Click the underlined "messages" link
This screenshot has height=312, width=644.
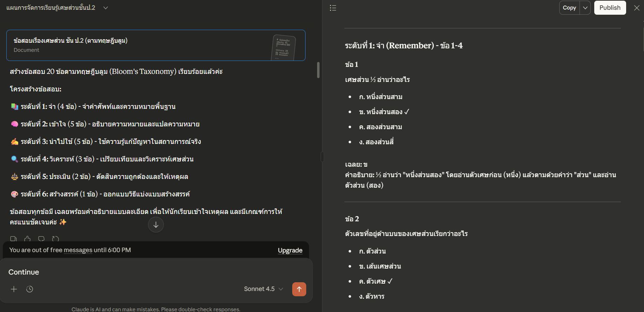coord(78,250)
